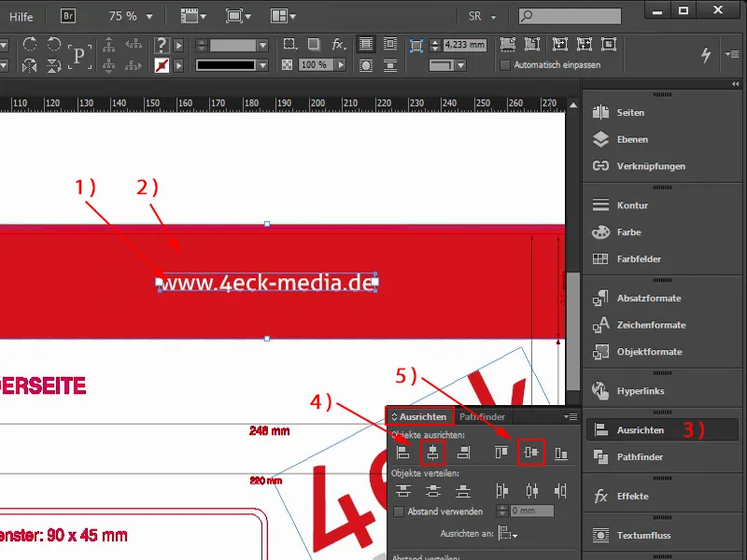Align horizontal centers in Ausrichten panel

point(433,453)
